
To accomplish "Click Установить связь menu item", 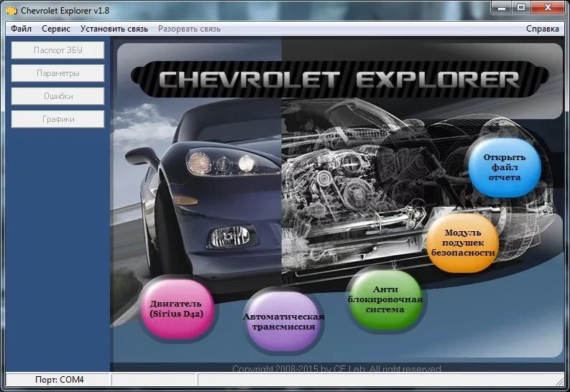I will 114,29.
